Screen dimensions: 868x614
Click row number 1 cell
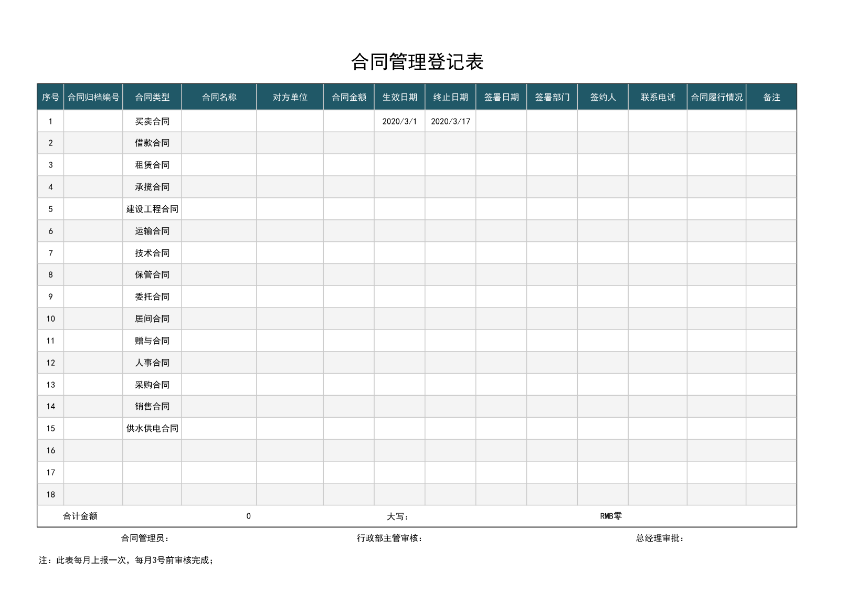[x=50, y=121]
